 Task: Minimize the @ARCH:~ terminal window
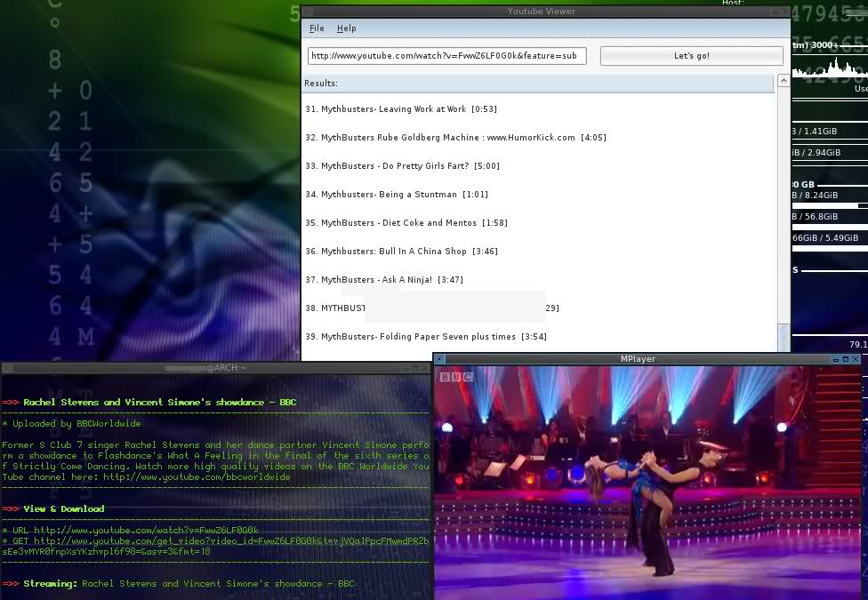point(406,367)
